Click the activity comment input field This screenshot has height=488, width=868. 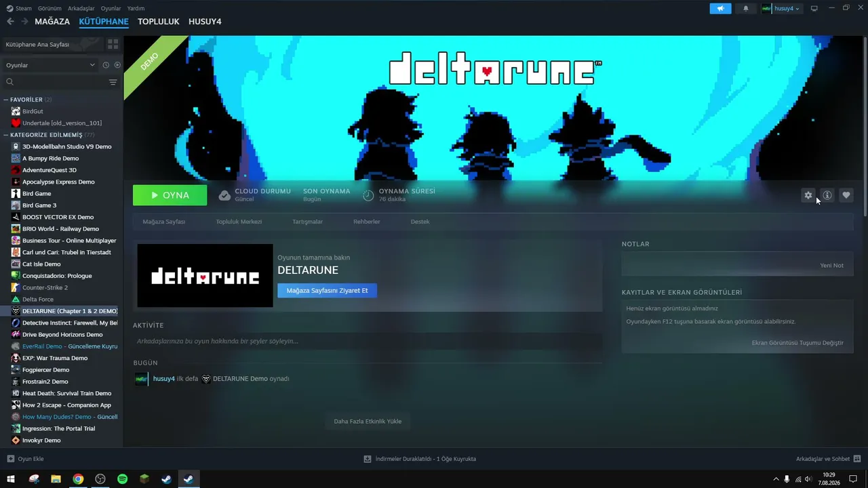(x=368, y=341)
